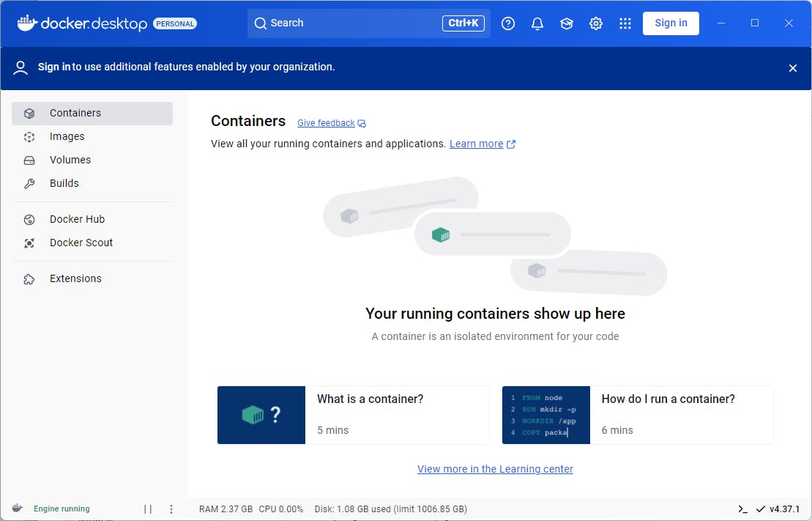This screenshot has width=812, height=521.
Task: Click the Images icon in sidebar
Action: click(29, 137)
